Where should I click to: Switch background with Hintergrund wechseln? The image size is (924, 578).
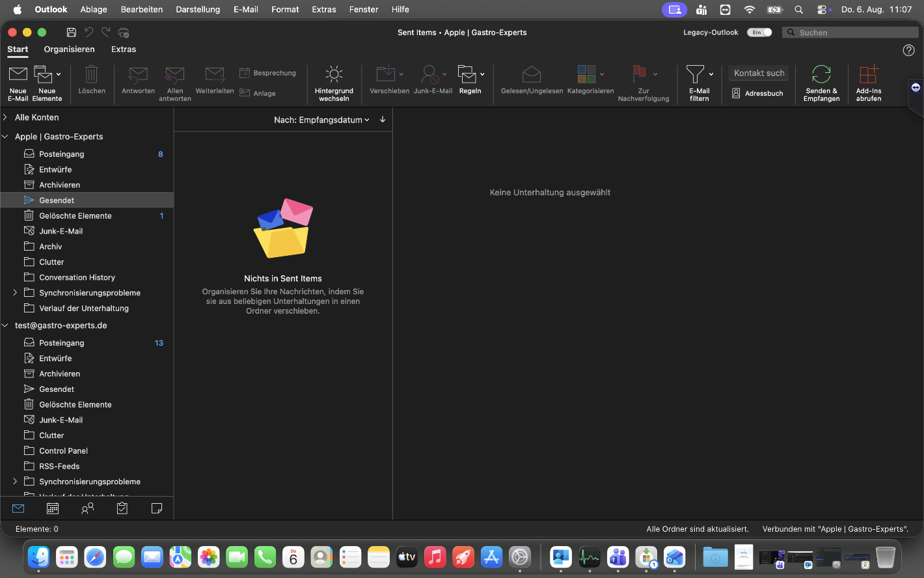[x=334, y=83]
